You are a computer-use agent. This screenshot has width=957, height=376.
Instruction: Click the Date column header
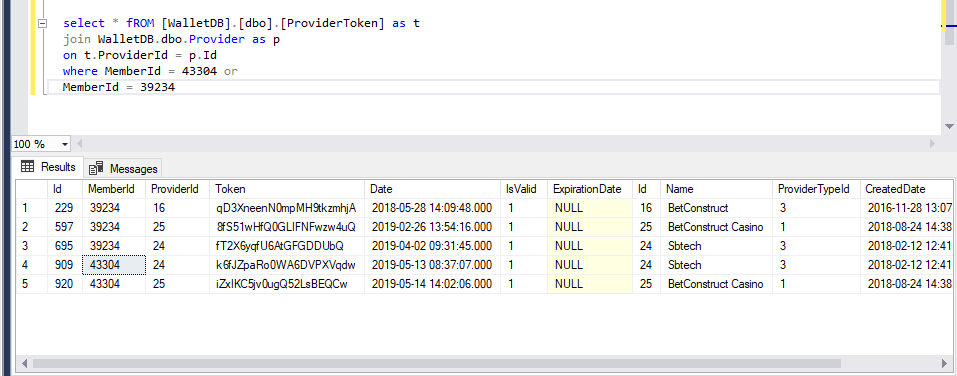432,189
